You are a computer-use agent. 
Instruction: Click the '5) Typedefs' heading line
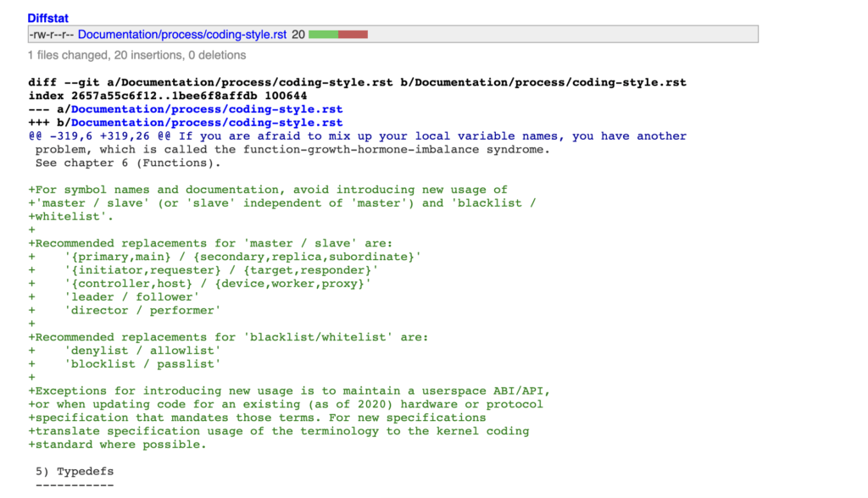tap(75, 472)
